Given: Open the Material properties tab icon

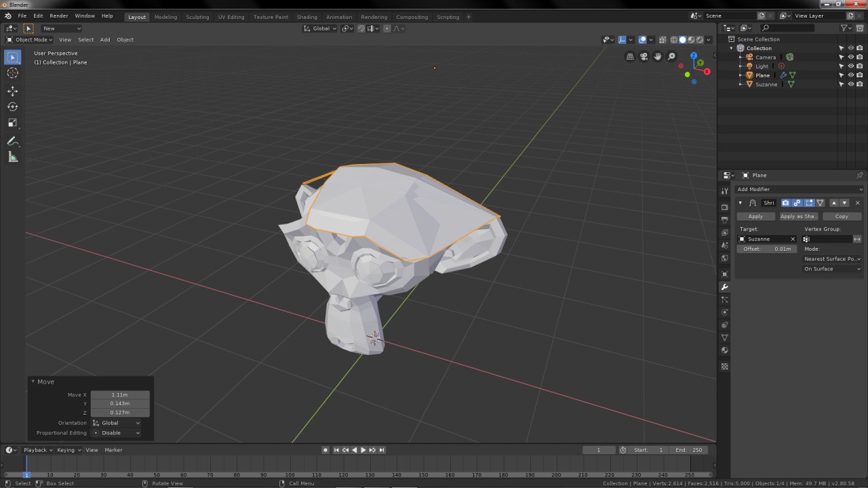Looking at the screenshot, I should 724,350.
